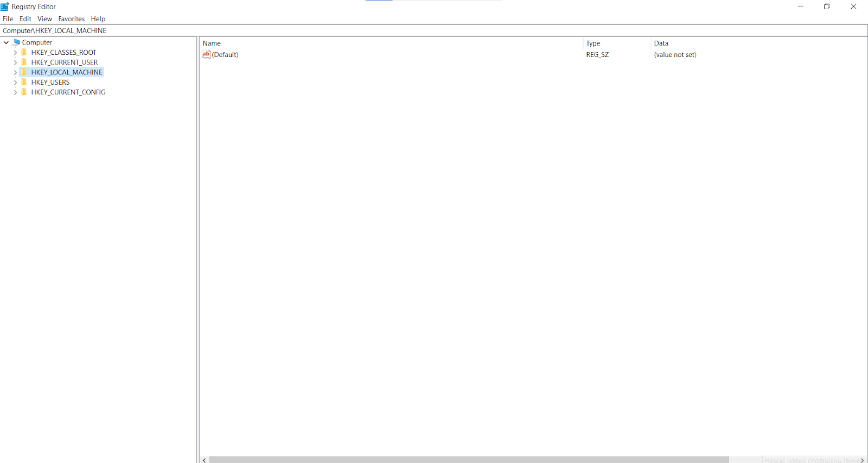
Task: Click the string value icon beside (Default)
Action: point(206,54)
